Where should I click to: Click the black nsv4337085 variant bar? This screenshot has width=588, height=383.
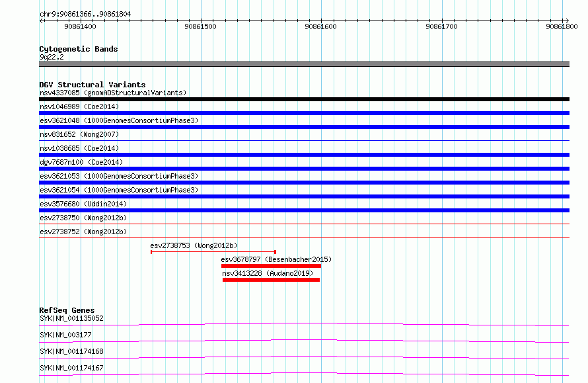tap(304, 99)
